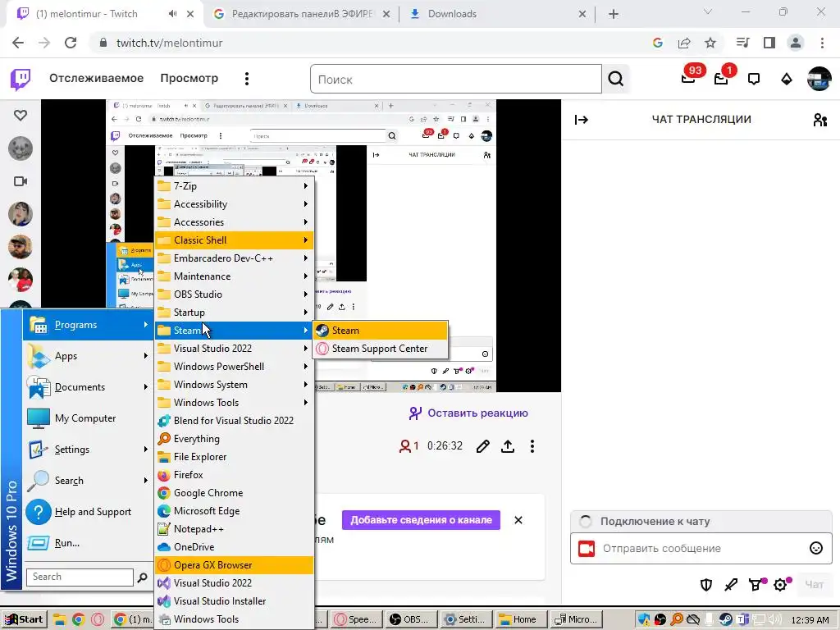Expand the Embarcadero Dev-C++ folder
840x630 pixels.
[234, 258]
